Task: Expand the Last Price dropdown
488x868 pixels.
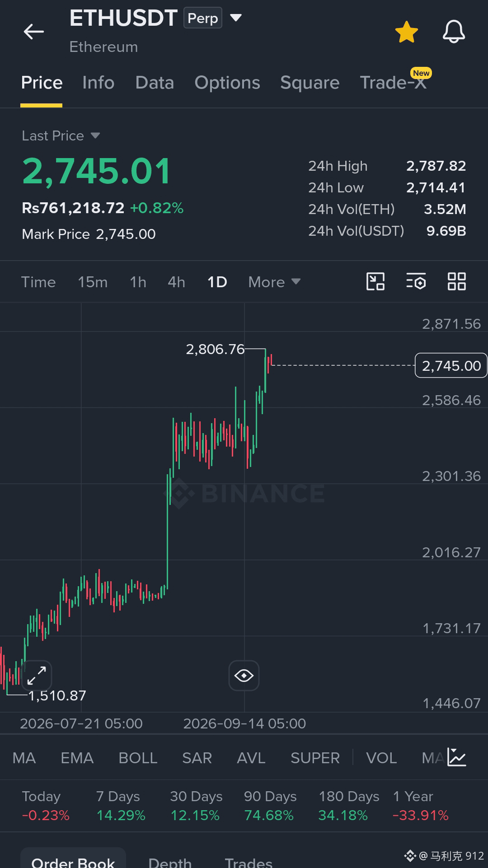Action: click(x=95, y=135)
